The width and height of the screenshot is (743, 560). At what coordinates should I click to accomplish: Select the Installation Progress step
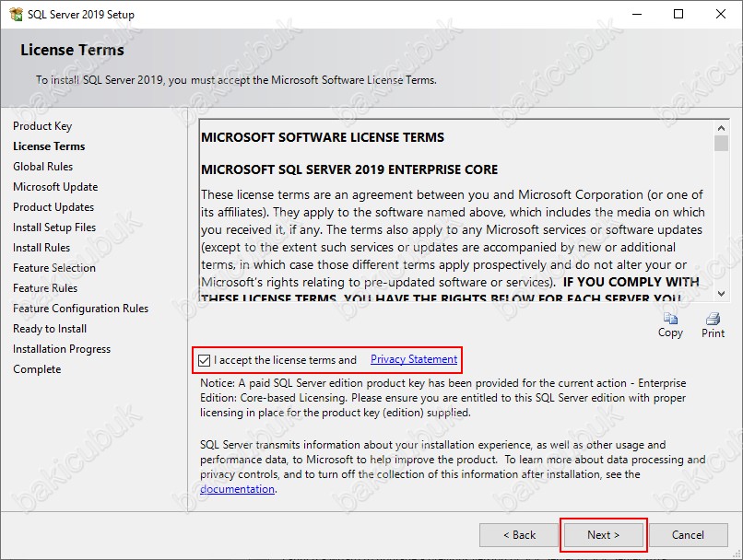pos(62,349)
